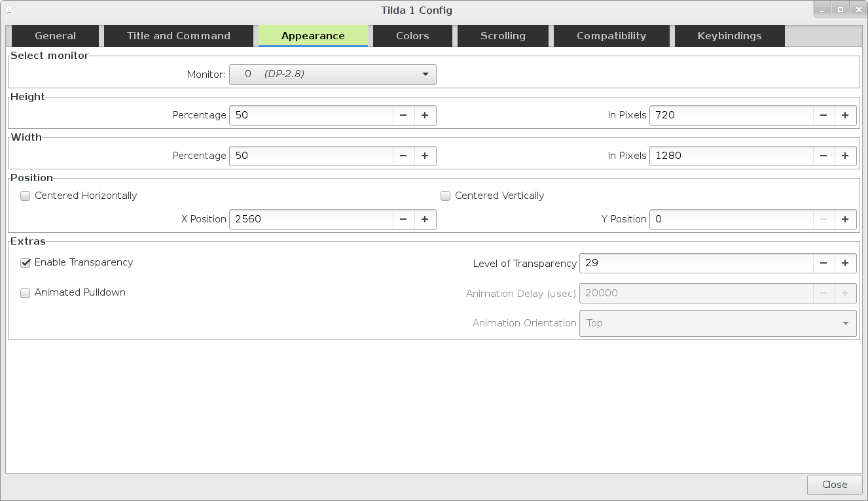Decrease X Position with minus button
The width and height of the screenshot is (868, 501).
pos(403,219)
